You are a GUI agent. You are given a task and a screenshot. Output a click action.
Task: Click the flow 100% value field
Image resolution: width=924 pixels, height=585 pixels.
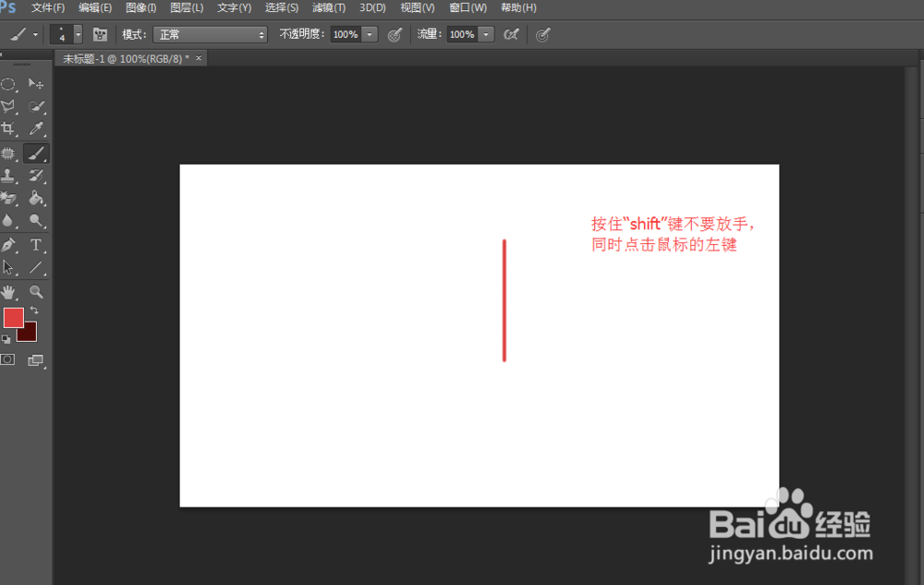pyautogui.click(x=463, y=35)
